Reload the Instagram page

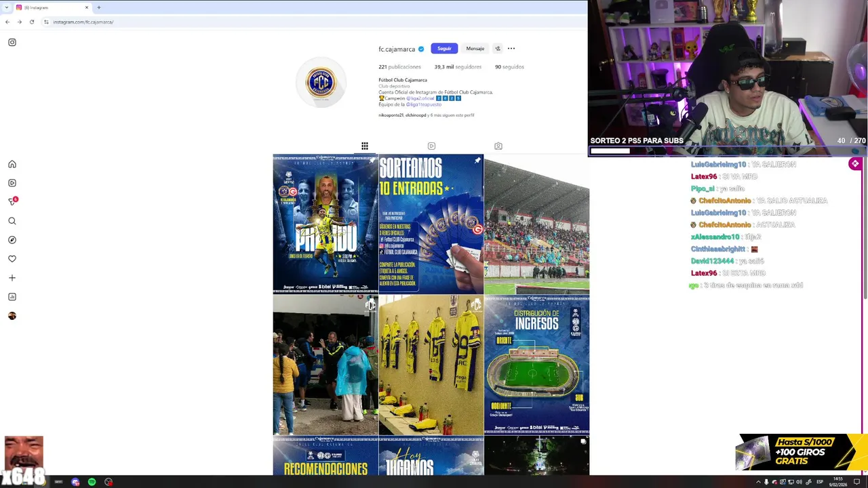32,22
